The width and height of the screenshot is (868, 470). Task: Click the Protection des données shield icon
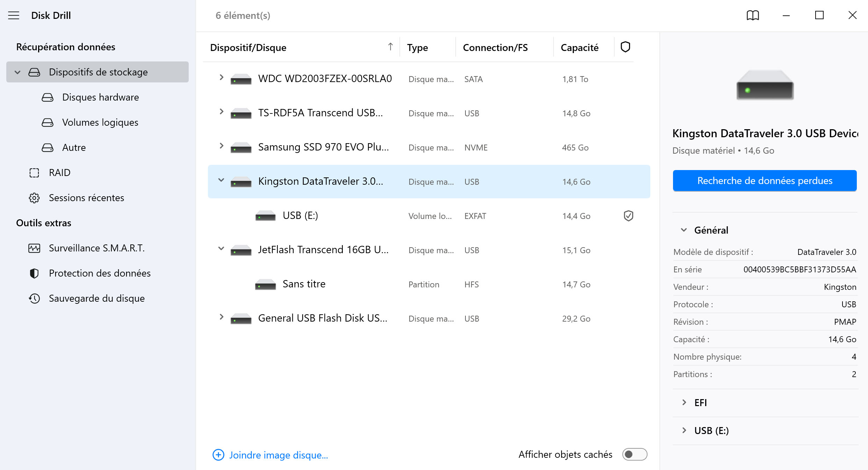[34, 273]
